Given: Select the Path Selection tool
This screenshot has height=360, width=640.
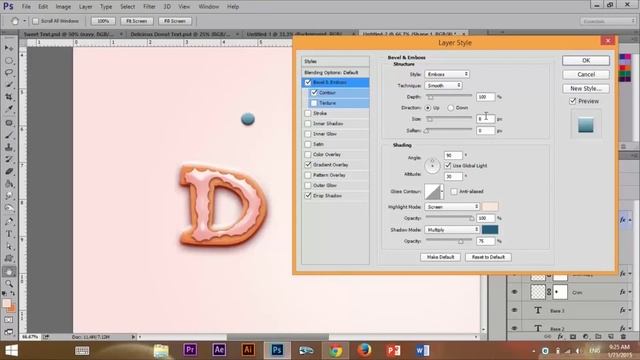Looking at the screenshot, I should coord(9,247).
